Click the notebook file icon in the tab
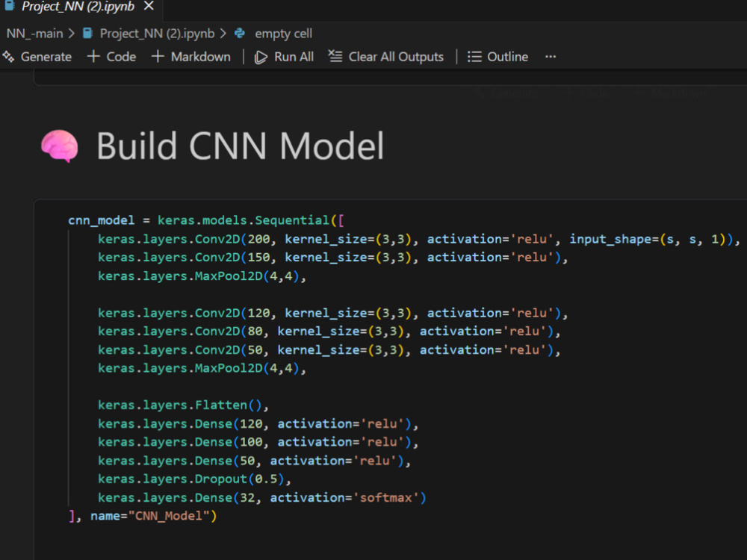The width and height of the screenshot is (747, 560). pyautogui.click(x=10, y=6)
